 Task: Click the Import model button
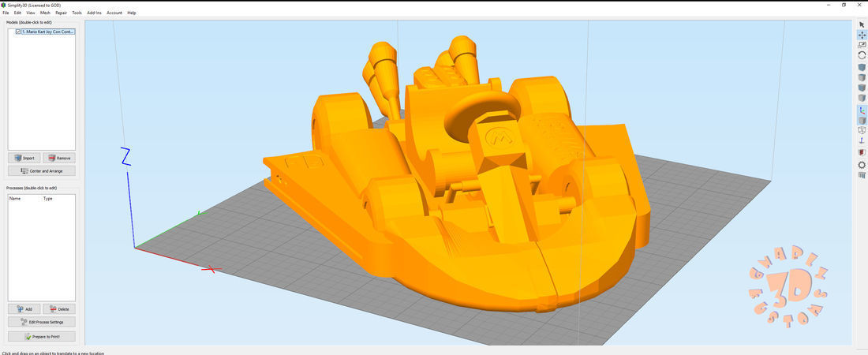click(x=24, y=158)
